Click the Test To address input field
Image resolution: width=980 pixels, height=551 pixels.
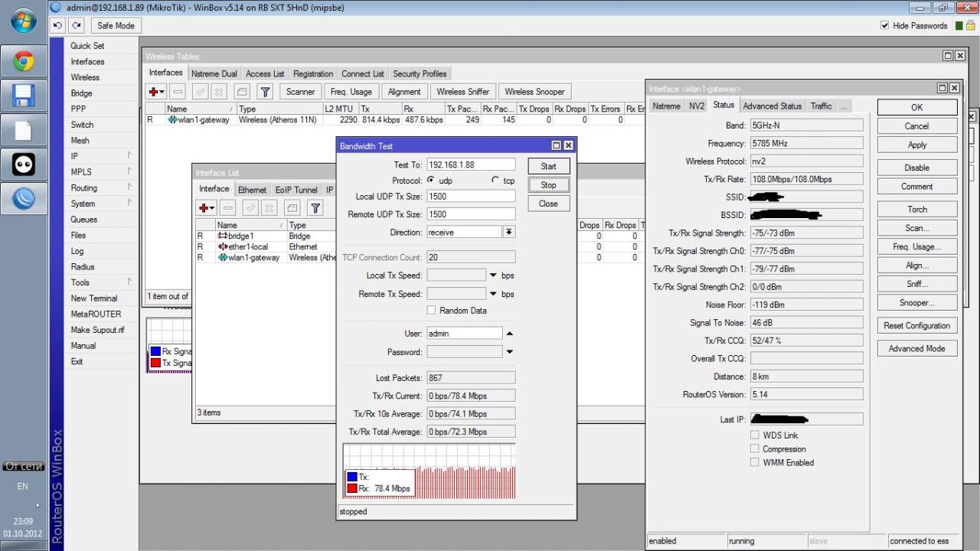(x=470, y=165)
